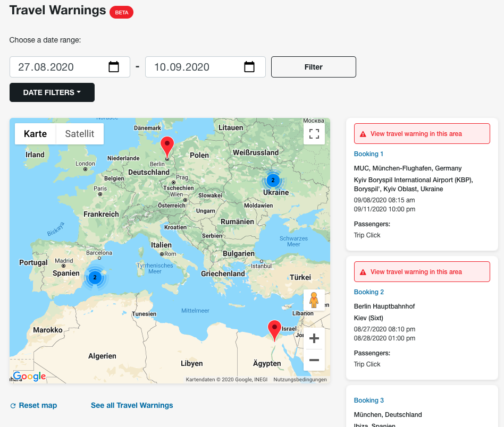Open the Booking 1 link
This screenshot has height=427, width=504.
point(368,154)
